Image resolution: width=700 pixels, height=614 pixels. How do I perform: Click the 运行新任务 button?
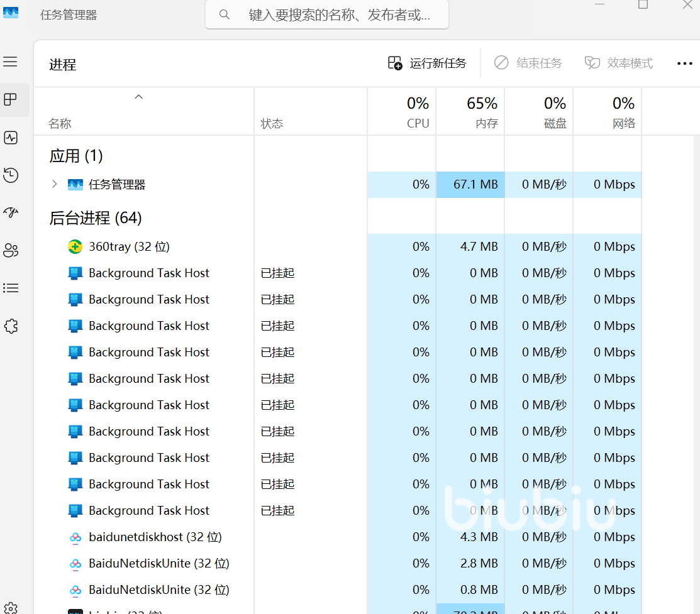click(428, 63)
